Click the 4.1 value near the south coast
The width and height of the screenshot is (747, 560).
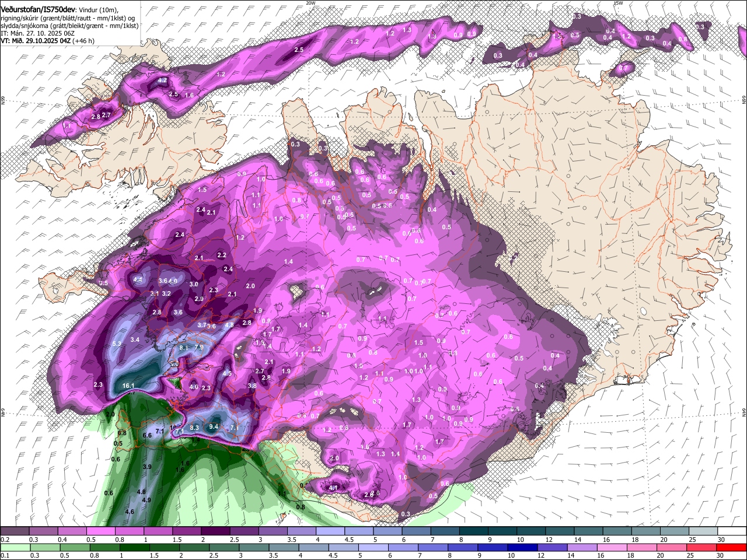click(334, 488)
